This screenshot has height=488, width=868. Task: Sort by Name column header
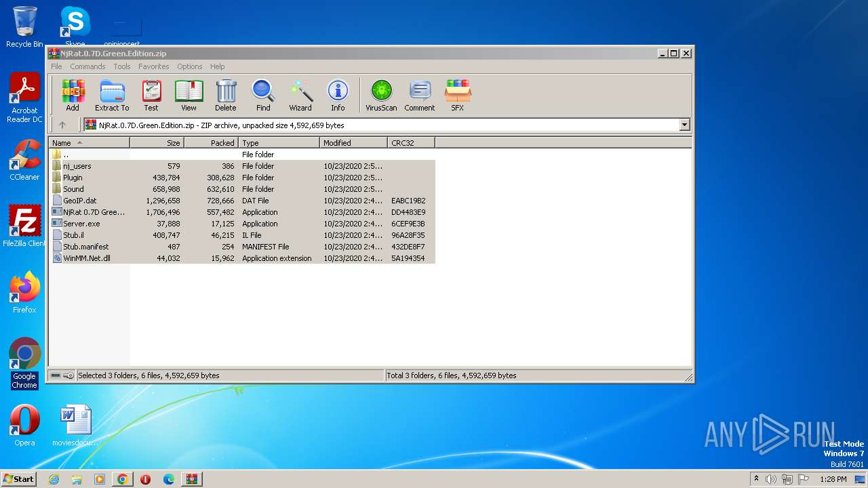tap(90, 143)
